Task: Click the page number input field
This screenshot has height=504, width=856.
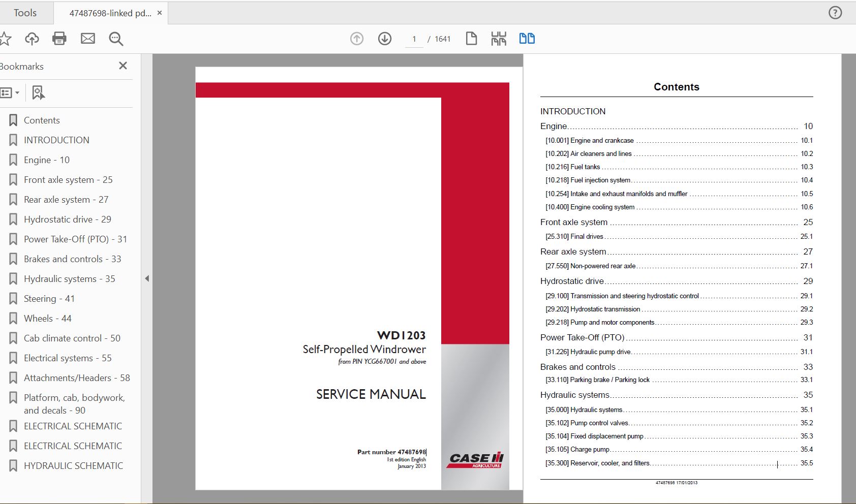Action: [414, 39]
